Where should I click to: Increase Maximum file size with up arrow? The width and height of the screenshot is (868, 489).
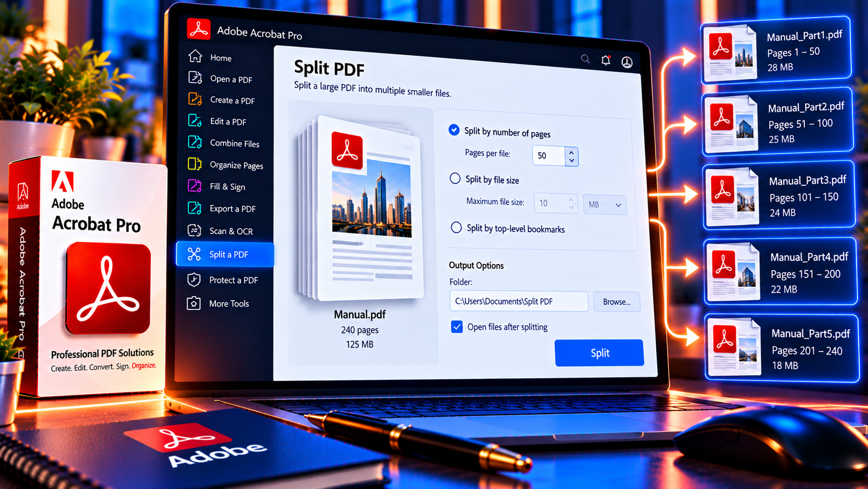571,200
